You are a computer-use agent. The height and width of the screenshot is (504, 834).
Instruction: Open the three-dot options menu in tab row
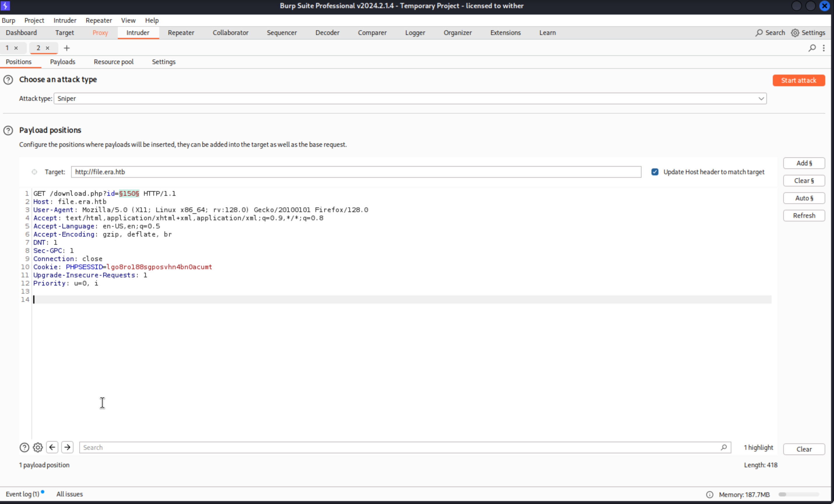click(x=824, y=48)
